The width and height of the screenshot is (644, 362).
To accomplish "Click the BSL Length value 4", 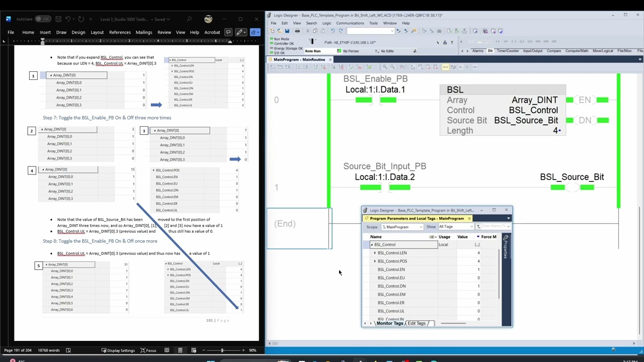I will tap(555, 130).
